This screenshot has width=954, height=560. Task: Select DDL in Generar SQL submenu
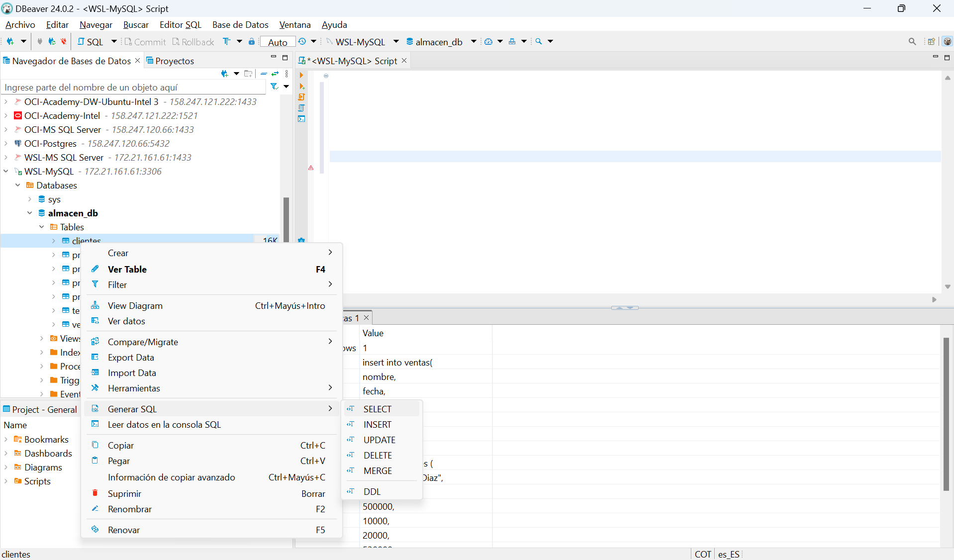pyautogui.click(x=382, y=492)
